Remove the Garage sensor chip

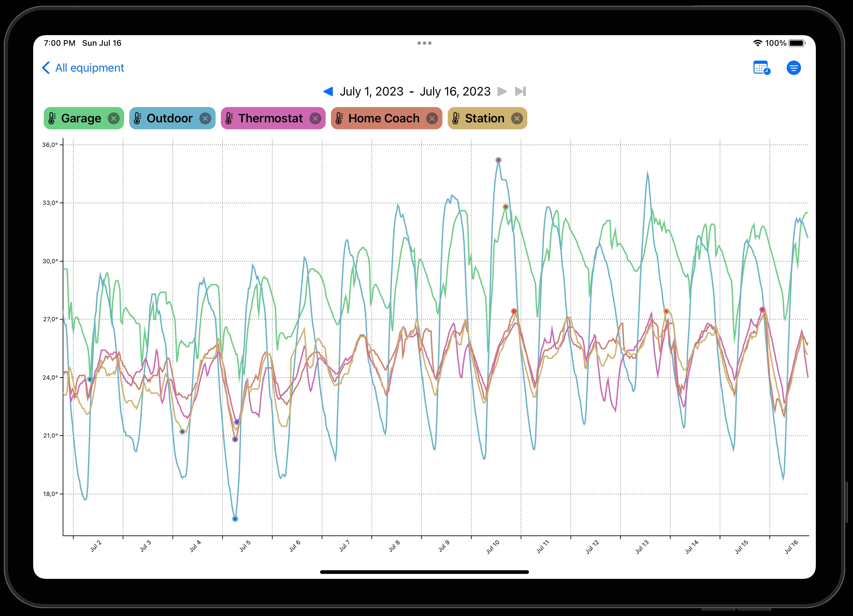pyautogui.click(x=113, y=118)
